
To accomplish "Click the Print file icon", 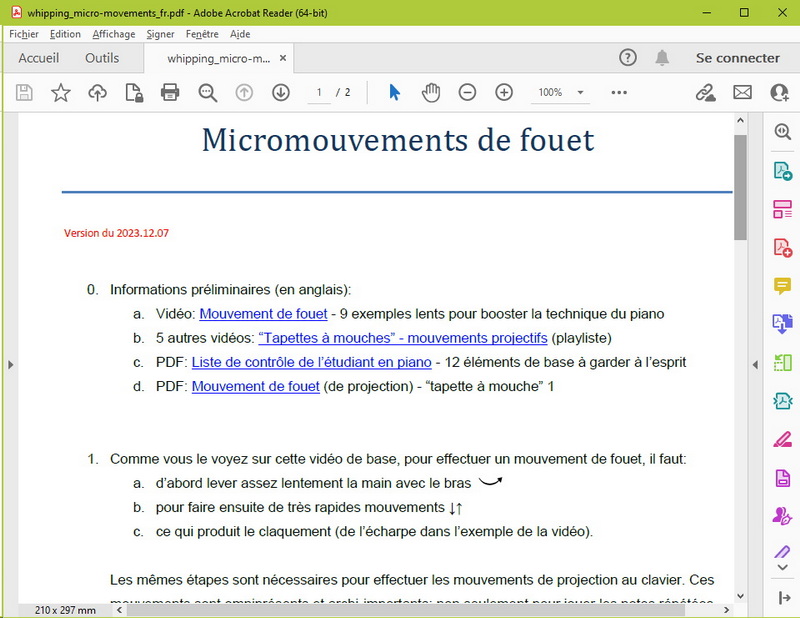I will pos(170,93).
